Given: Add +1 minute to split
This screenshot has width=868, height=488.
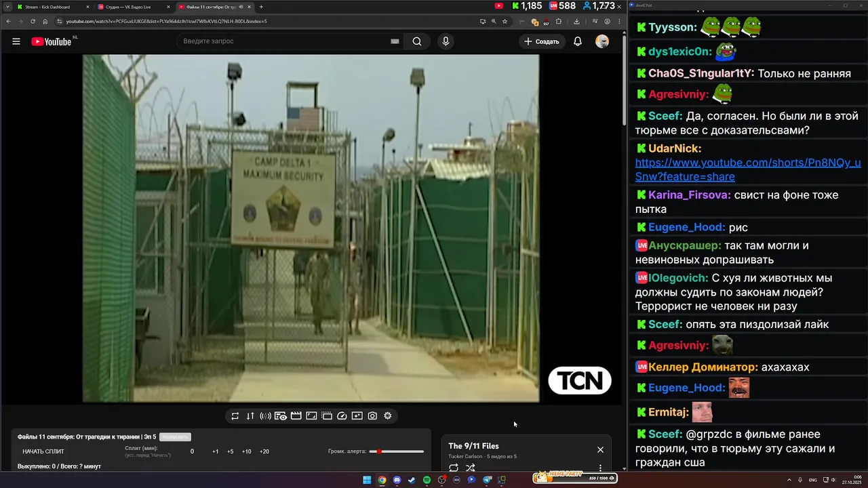Looking at the screenshot, I should 216,451.
